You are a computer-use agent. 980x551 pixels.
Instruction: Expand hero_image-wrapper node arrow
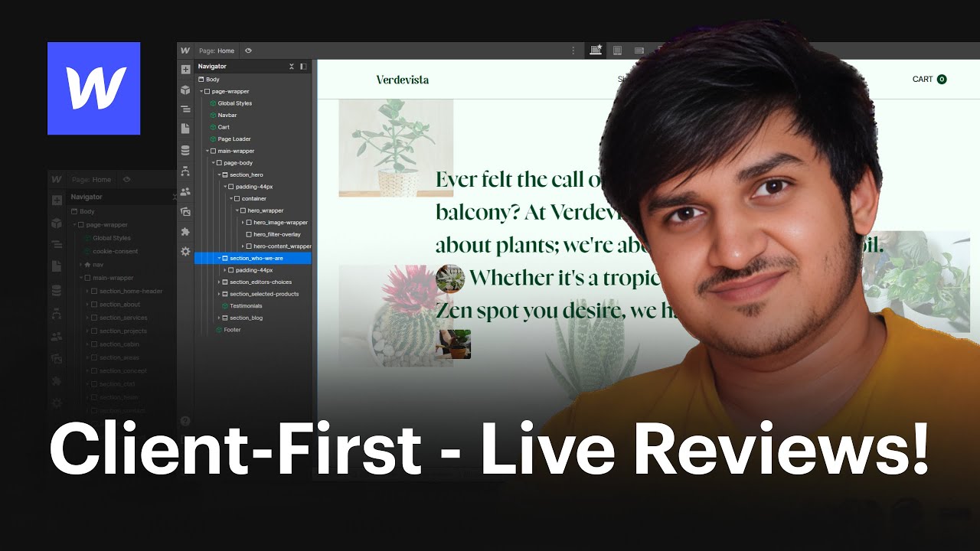pos(243,223)
